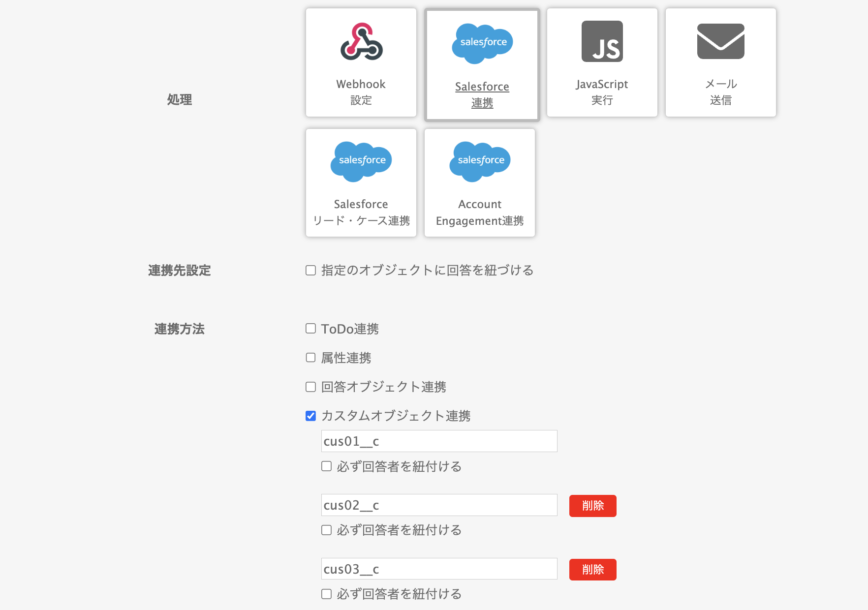This screenshot has width=868, height=610.
Task: Click the cus02__c input field
Action: [x=439, y=505]
